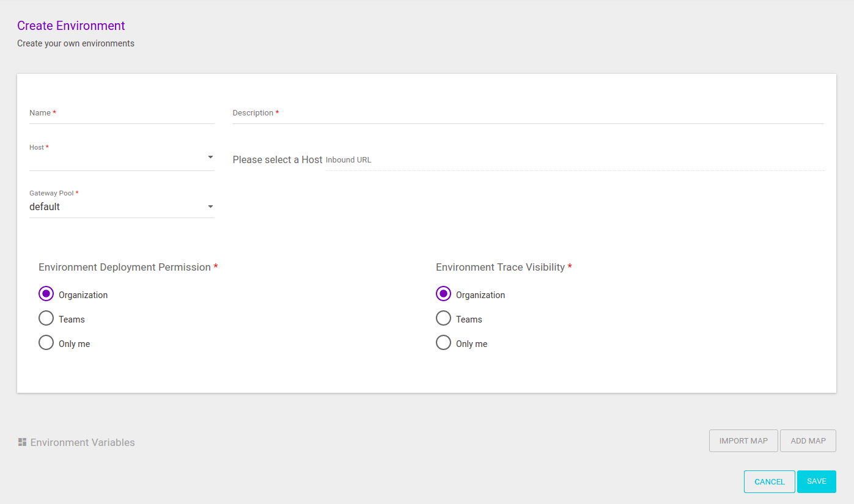Open the Host dropdown arrow
This screenshot has height=504, width=854.
coord(210,158)
